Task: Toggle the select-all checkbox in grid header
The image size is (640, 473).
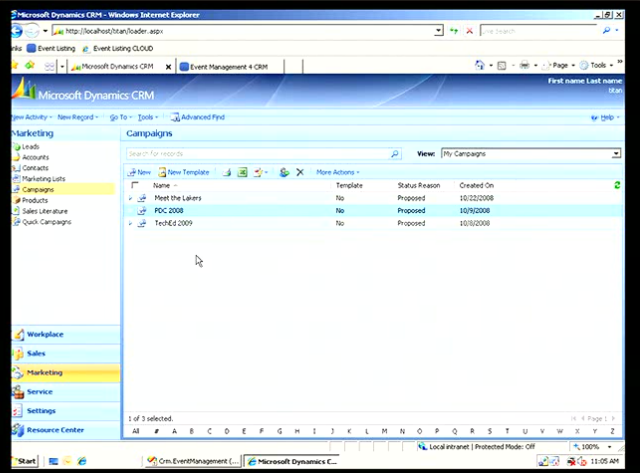Action: click(135, 185)
